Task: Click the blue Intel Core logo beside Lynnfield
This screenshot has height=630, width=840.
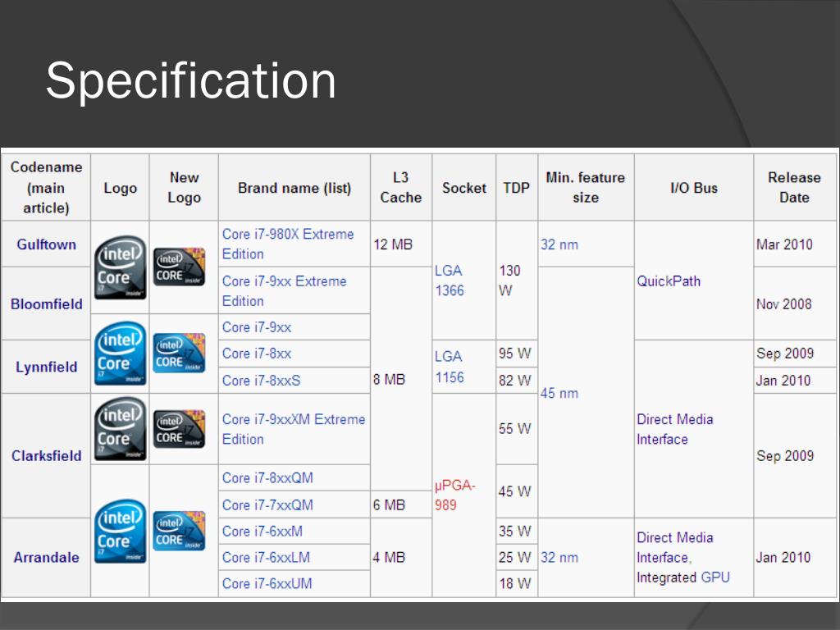Action: tap(120, 353)
